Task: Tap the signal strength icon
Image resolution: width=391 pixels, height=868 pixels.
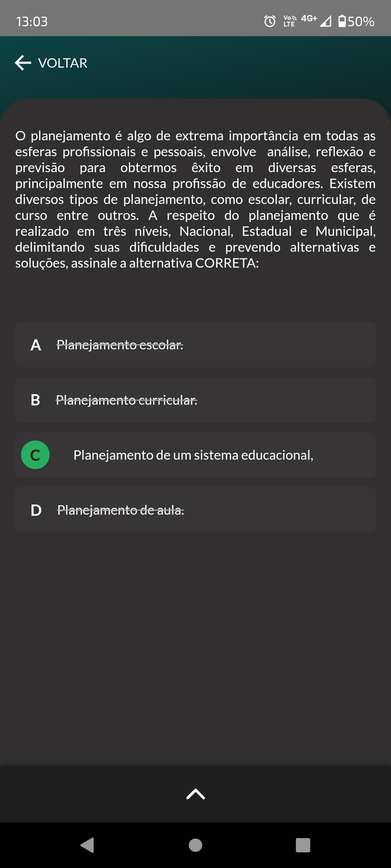Action: click(326, 21)
